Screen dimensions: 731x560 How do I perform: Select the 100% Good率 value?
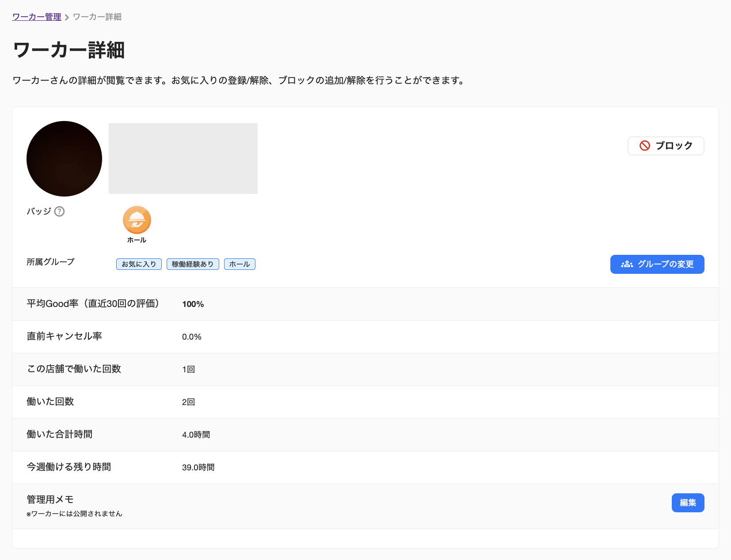click(x=193, y=304)
